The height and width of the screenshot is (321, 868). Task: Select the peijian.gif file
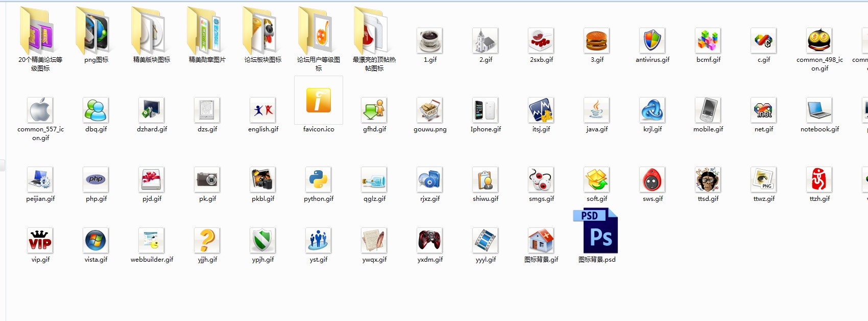point(40,180)
